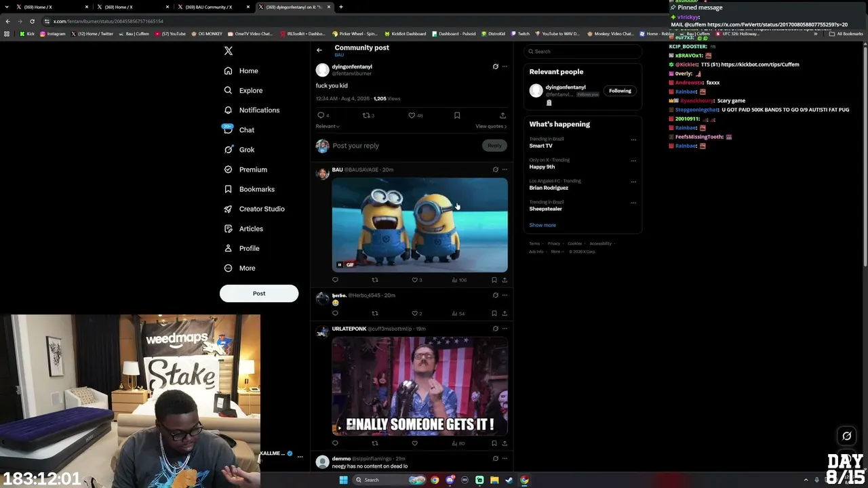Open the BAU community link under the header
This screenshot has width=868, height=488.
point(339,55)
